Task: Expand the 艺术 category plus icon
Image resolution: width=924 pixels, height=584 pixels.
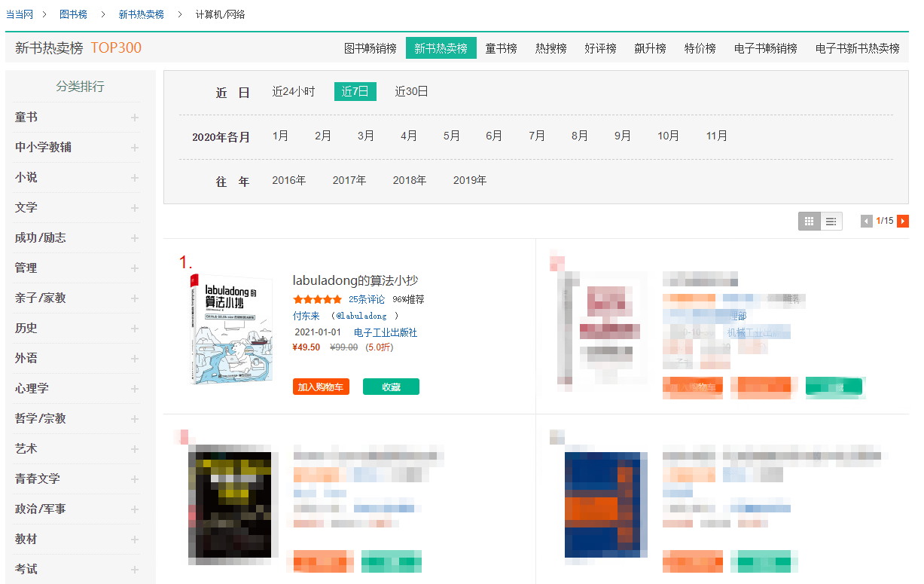Action: click(x=135, y=449)
